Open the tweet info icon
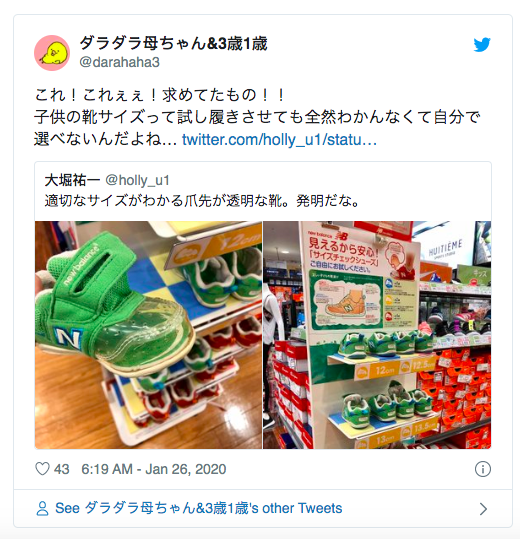520x539 pixels. click(483, 469)
